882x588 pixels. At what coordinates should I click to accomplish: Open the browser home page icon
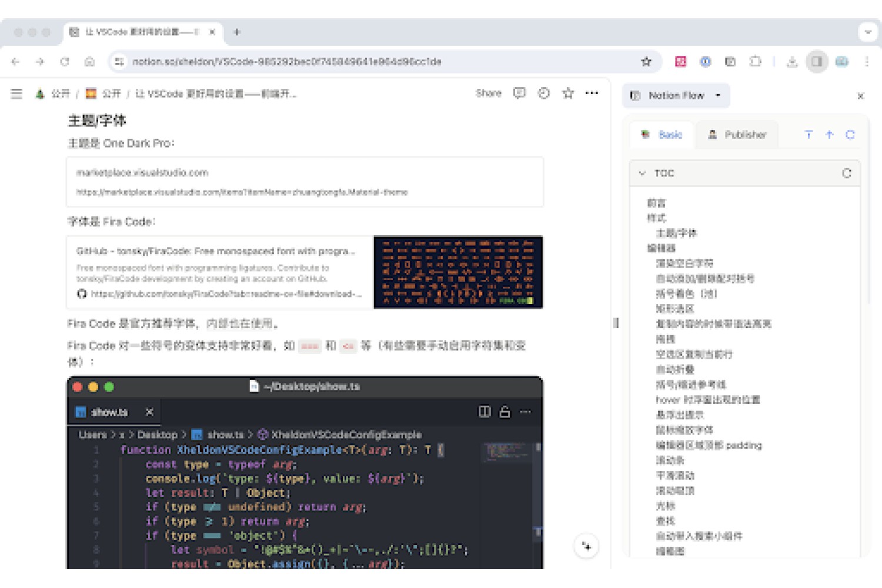89,62
